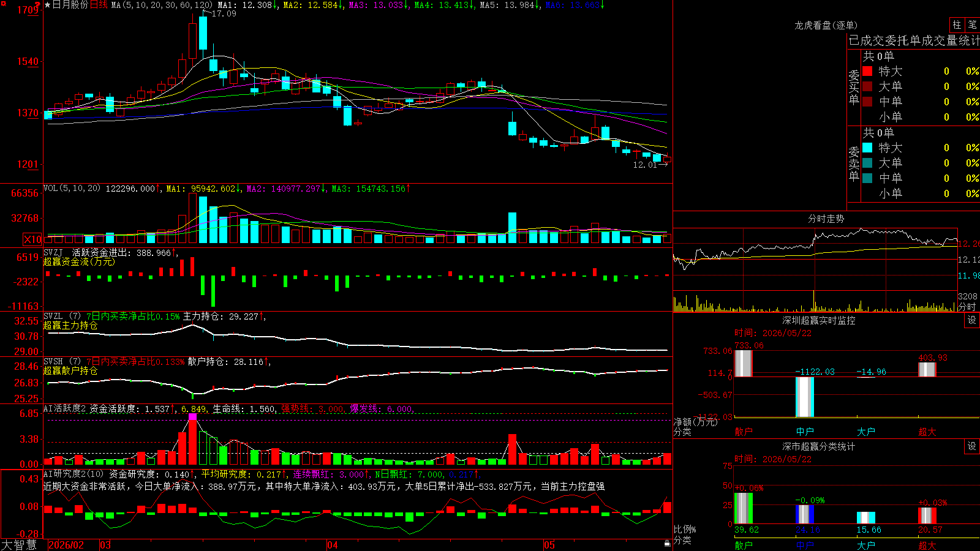This screenshot has width=980, height=551.
Task: Click the 近期大资金非常活跃 analysis text line
Action: (324, 486)
